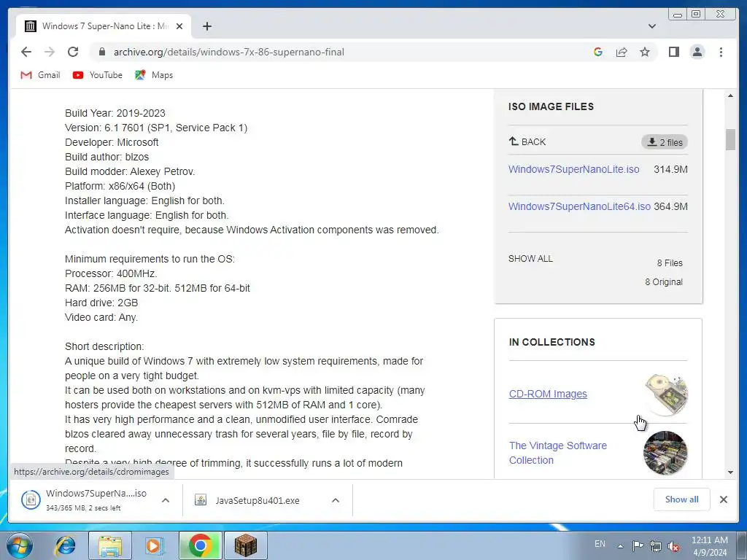Open Vintage Software Collection thumbnail
The width and height of the screenshot is (747, 560).
(x=665, y=453)
